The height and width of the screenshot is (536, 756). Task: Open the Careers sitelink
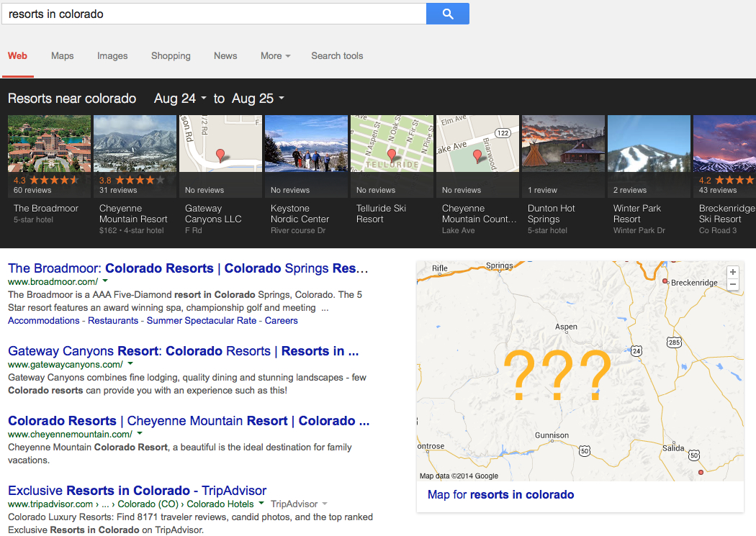(x=281, y=321)
